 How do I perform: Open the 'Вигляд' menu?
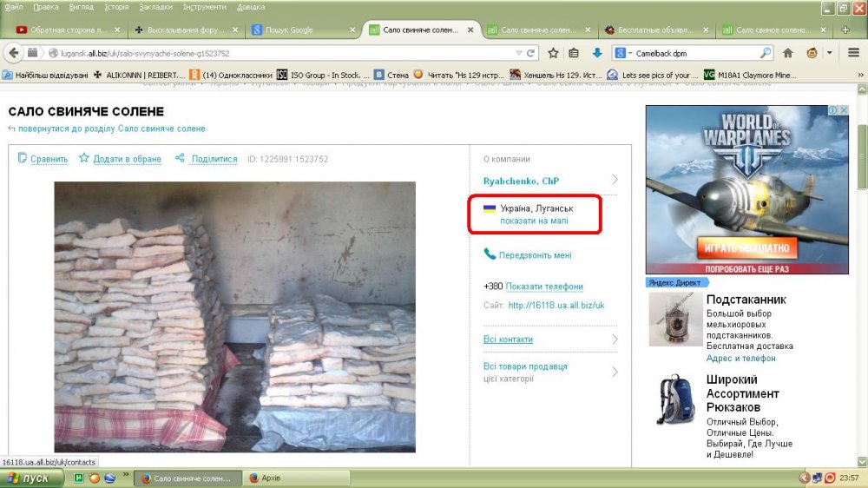tap(82, 7)
